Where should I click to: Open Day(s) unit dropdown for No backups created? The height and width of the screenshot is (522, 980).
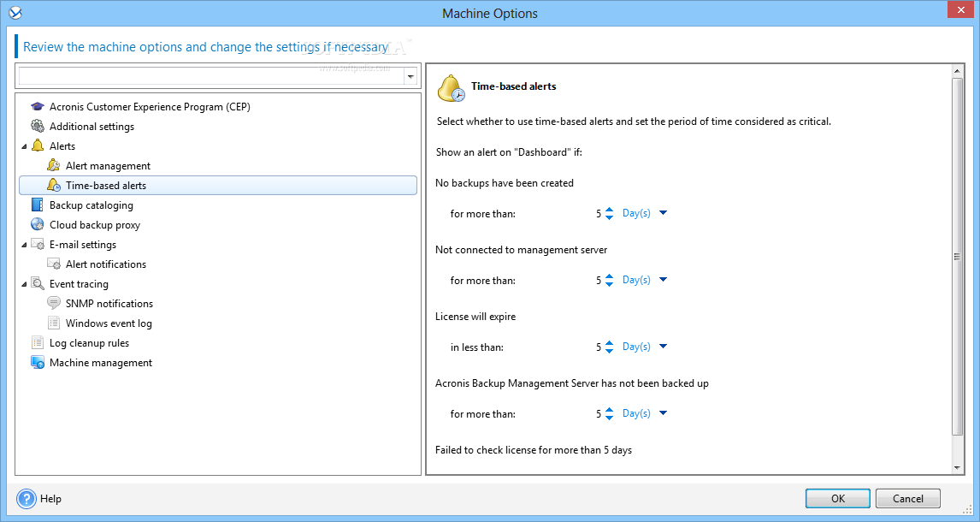663,213
